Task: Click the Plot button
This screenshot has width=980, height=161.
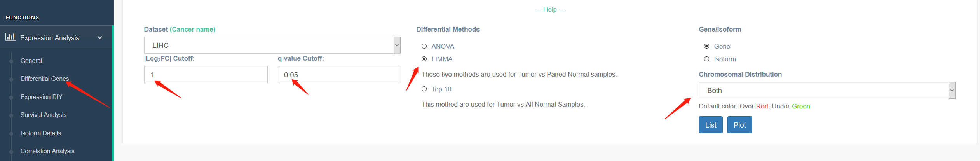Action: (739, 125)
